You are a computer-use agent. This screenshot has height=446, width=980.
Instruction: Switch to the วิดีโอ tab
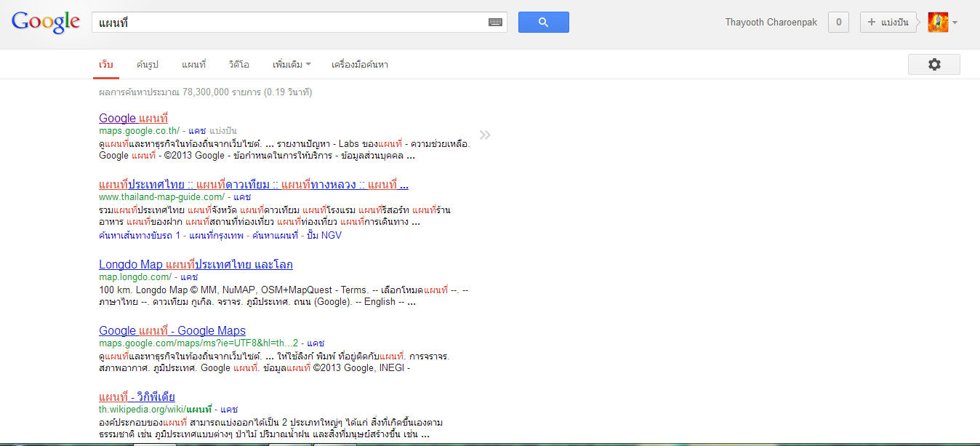[238, 65]
